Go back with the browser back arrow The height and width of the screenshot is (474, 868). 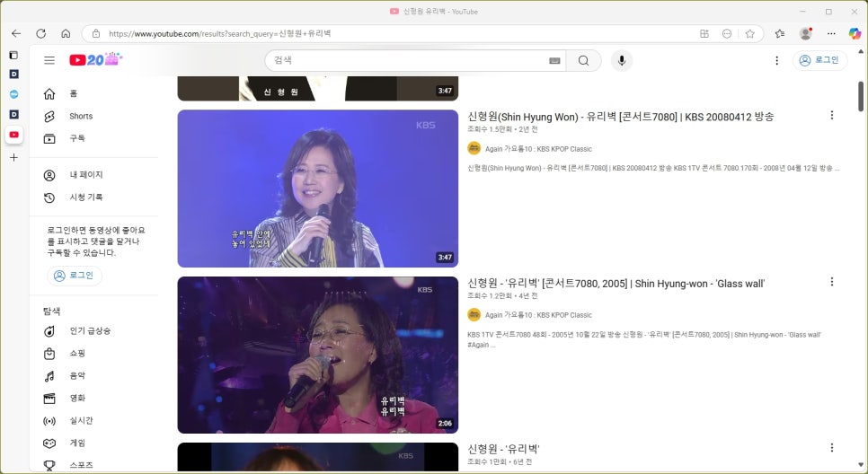(16, 34)
